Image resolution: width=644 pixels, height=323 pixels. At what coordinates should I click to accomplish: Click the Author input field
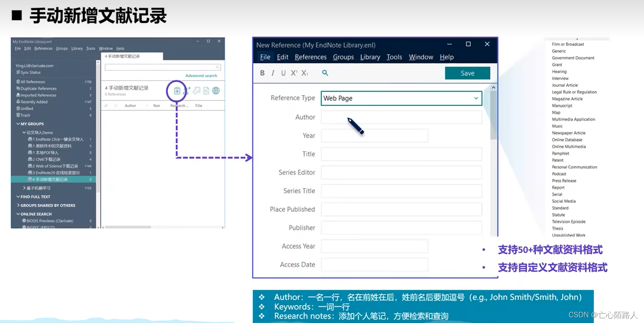(401, 117)
